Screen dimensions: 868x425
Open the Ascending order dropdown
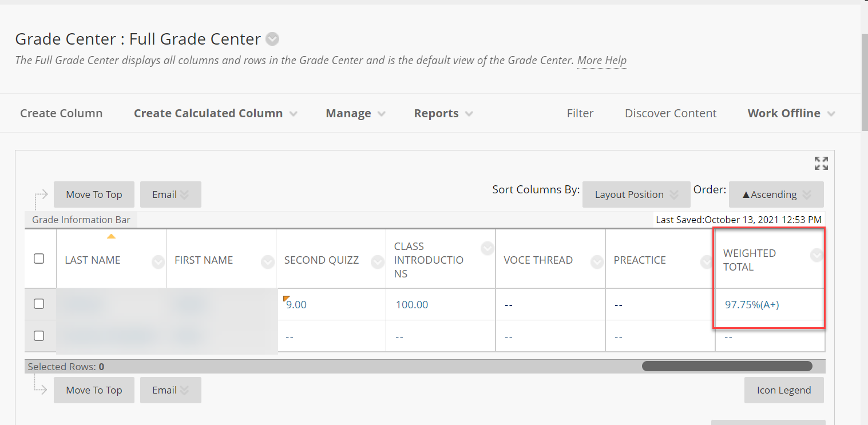point(776,194)
